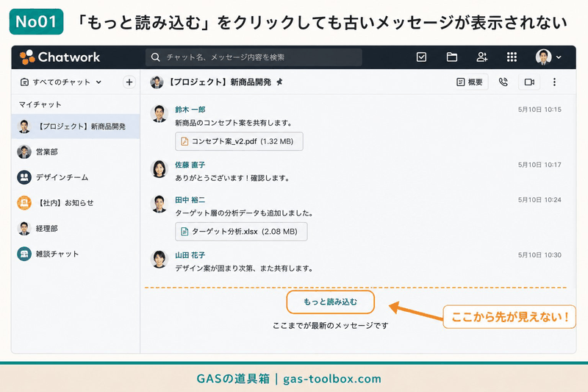The image size is (588, 392).
Task: Click 鈴木 一郎's avatar
Action: click(159, 114)
